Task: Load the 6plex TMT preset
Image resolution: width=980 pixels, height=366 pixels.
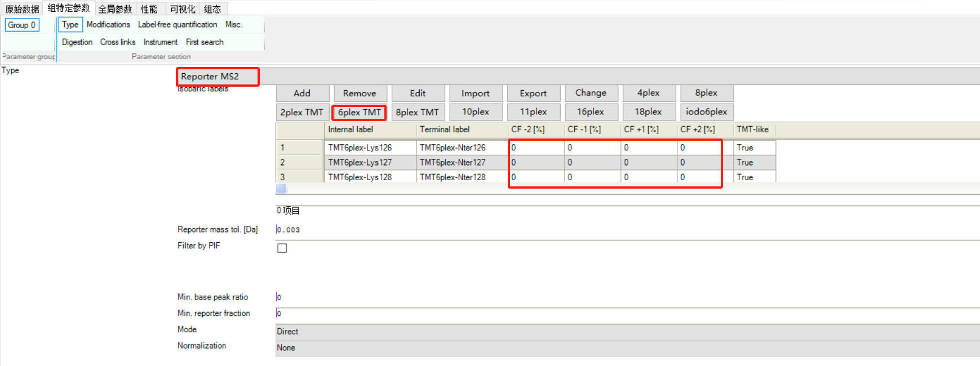Action: click(x=360, y=112)
